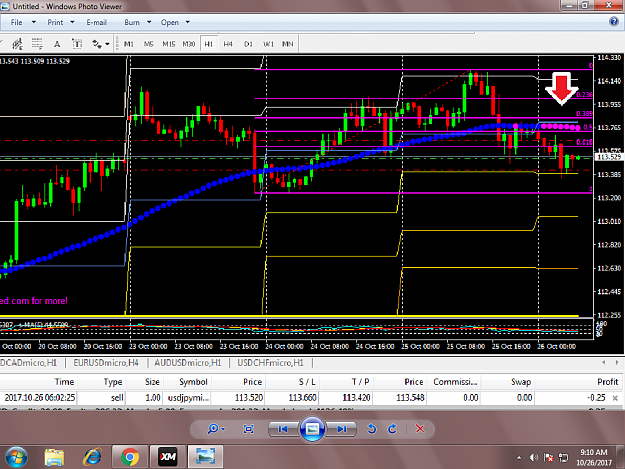Click the Symbol column header
The height and width of the screenshot is (469, 625).
click(193, 382)
